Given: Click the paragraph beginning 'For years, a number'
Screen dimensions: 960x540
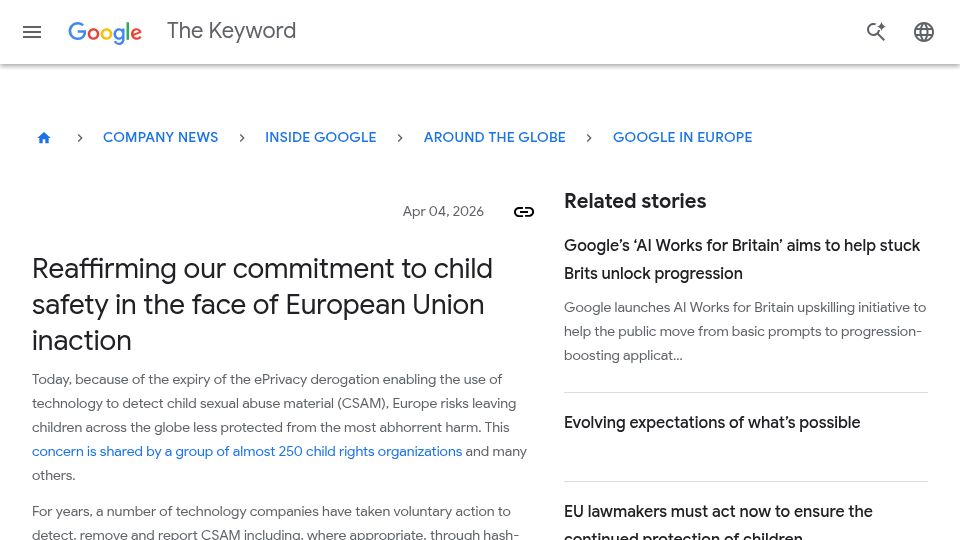Looking at the screenshot, I should click(276, 522).
